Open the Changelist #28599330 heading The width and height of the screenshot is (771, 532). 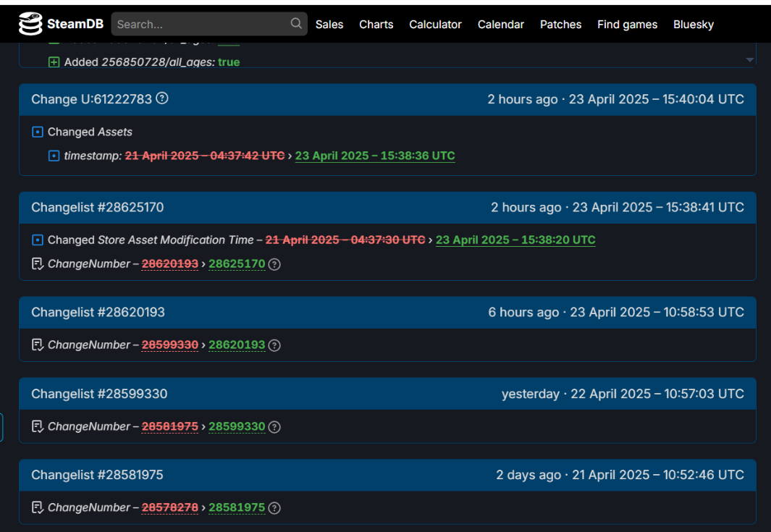click(x=99, y=394)
